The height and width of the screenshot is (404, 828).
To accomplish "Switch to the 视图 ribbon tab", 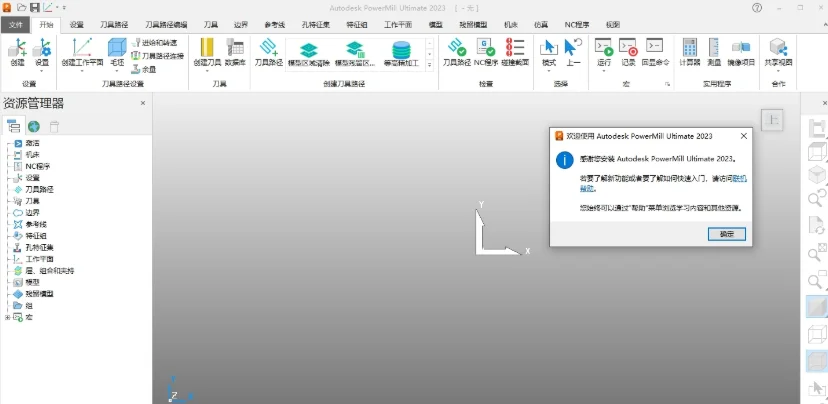I will tap(613, 25).
